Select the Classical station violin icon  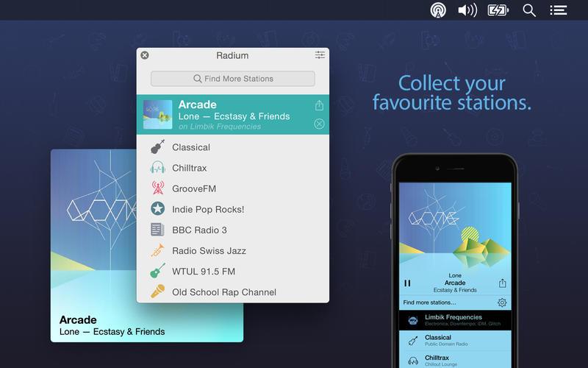[157, 146]
